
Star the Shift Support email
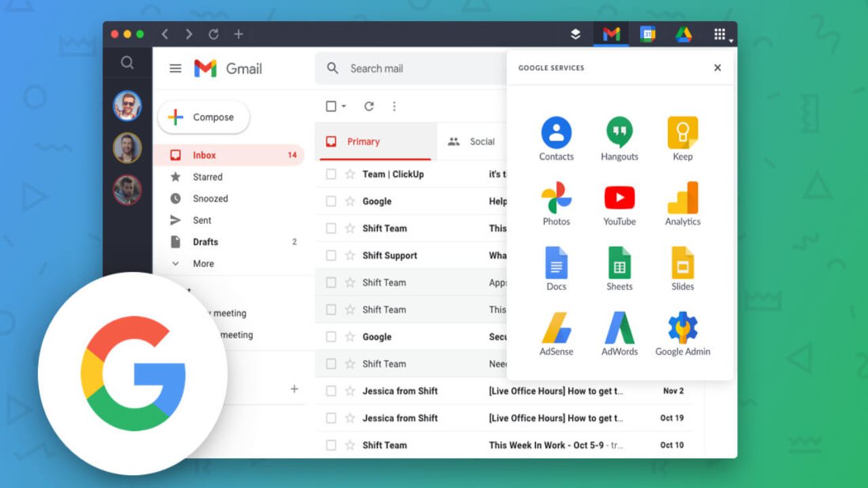[350, 256]
